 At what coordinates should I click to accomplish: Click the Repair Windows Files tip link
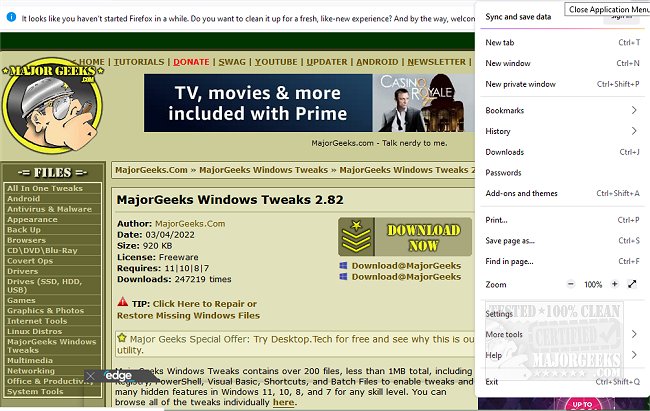(x=189, y=309)
